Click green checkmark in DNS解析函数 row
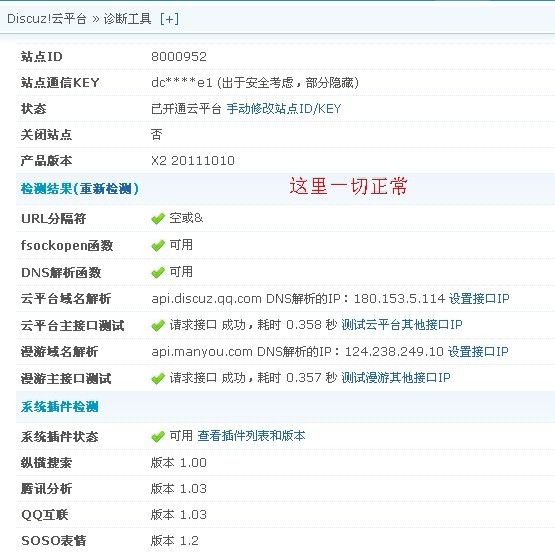 coord(158,272)
